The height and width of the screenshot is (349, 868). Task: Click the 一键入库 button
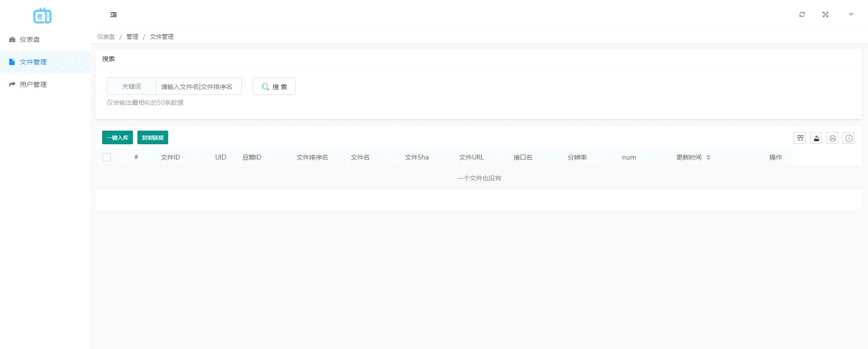[x=118, y=137]
